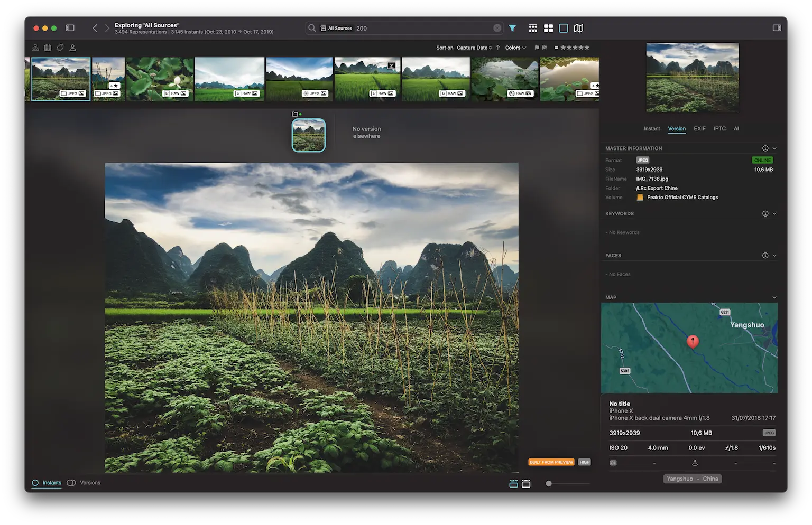Click the map showing Yangshuo

click(x=689, y=348)
